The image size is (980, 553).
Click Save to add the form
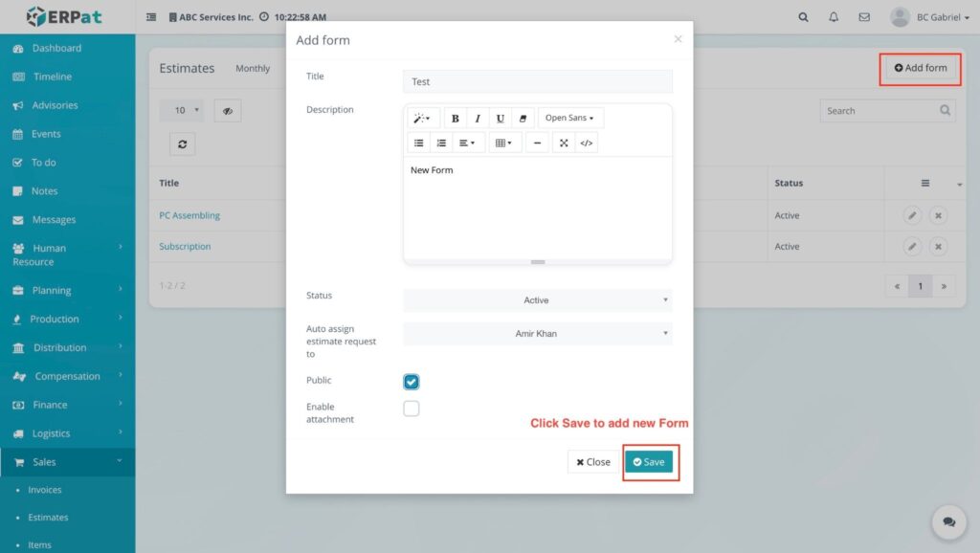(649, 462)
